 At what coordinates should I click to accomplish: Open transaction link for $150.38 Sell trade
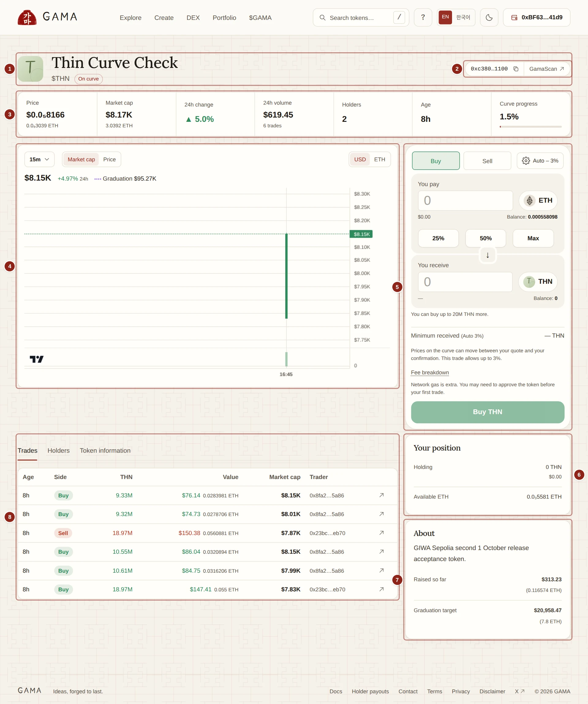click(x=381, y=533)
